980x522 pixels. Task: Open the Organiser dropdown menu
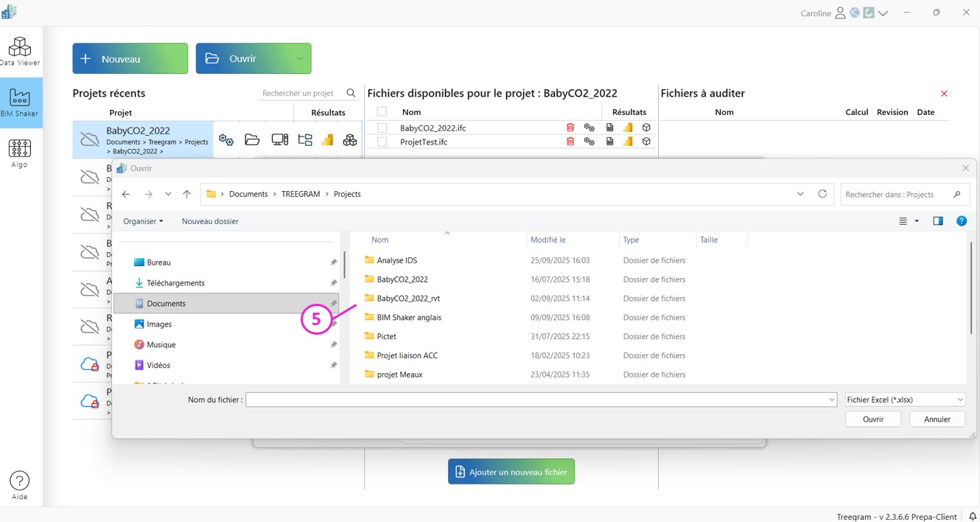[x=143, y=221]
